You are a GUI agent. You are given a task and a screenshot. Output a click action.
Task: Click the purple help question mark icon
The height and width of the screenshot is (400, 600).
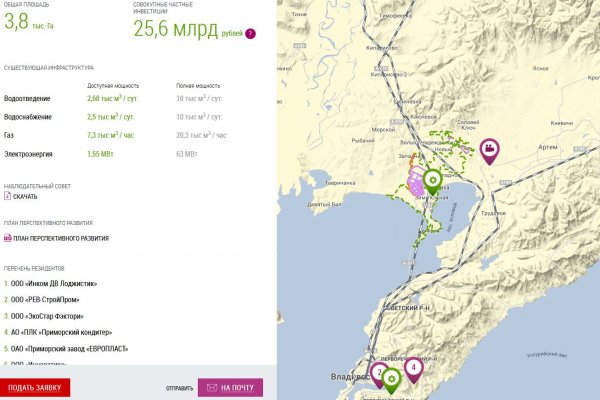coord(250,34)
